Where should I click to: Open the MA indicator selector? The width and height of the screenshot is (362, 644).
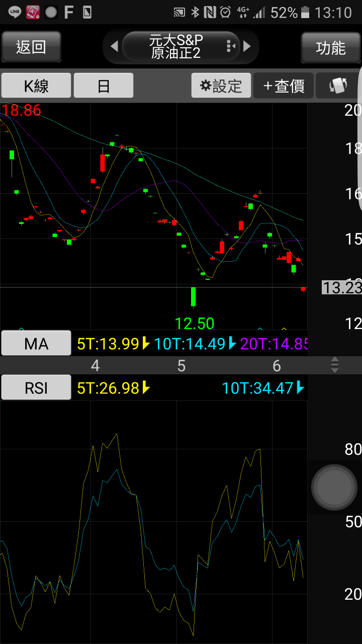(36, 344)
